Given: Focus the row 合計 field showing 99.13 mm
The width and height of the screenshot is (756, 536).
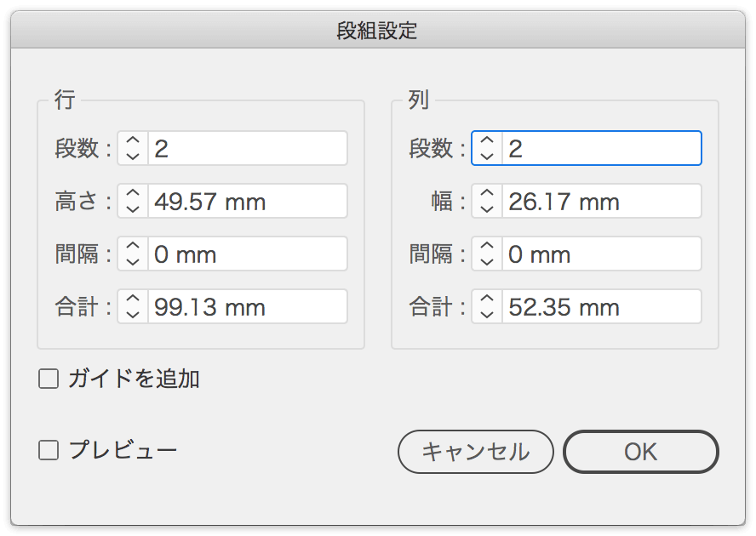Looking at the screenshot, I should point(248,306).
